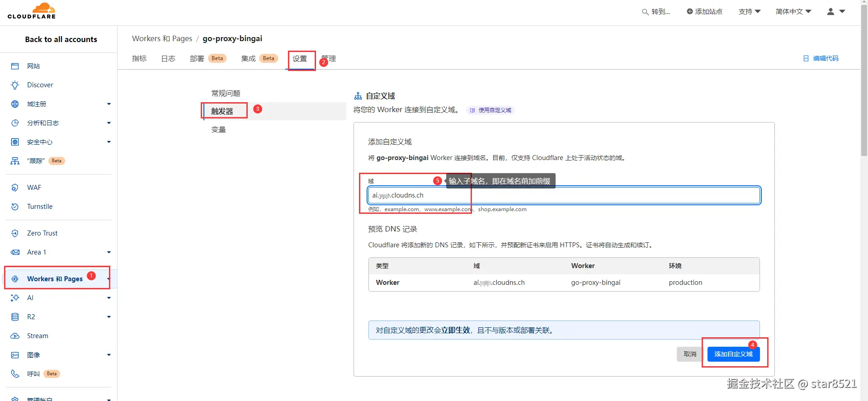Expand the 图像 section arrow
Screen dimensions: 868x401
pos(109,355)
